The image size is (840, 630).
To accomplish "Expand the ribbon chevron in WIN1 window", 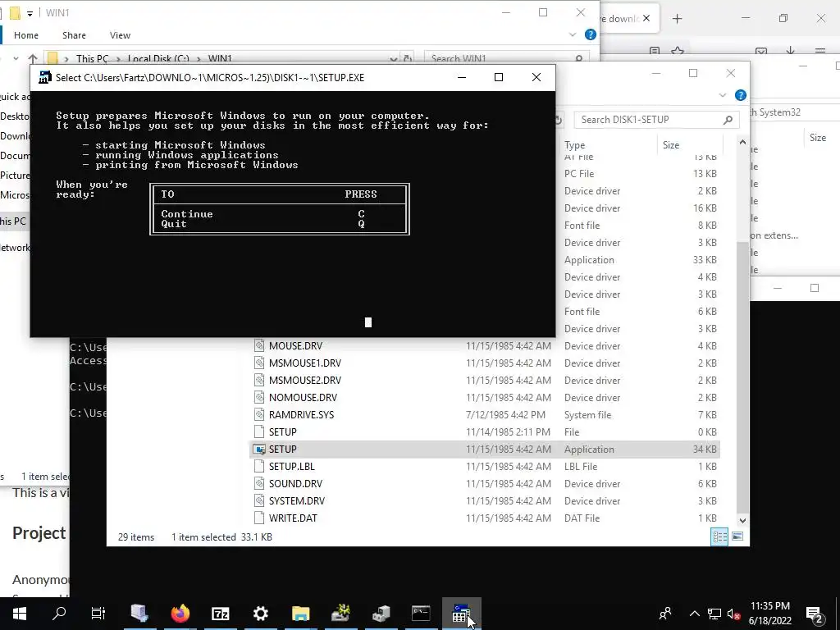I will (572, 34).
